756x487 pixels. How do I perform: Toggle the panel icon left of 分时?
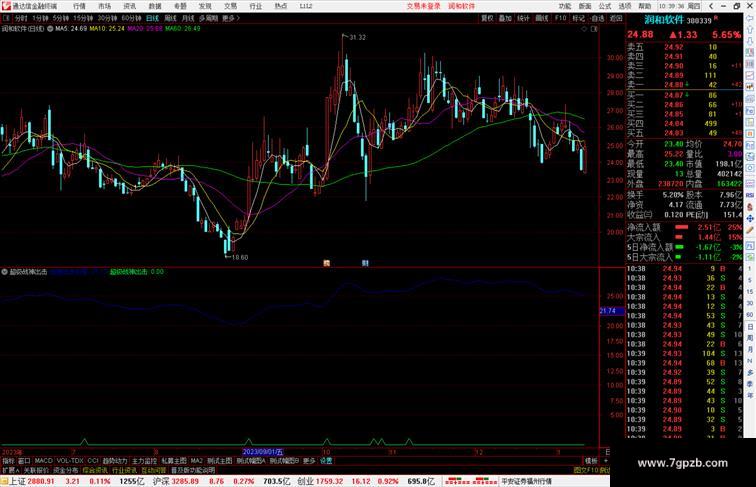tap(6, 18)
